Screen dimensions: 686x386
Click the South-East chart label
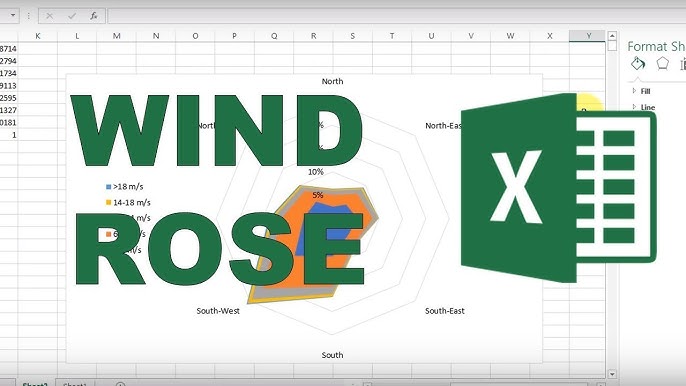coord(445,311)
